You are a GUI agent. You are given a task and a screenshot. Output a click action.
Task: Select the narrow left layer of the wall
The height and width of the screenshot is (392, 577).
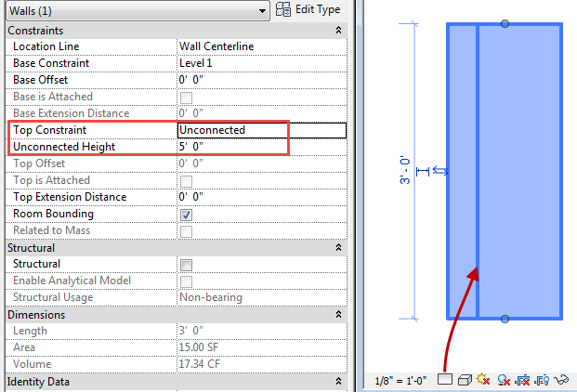[x=462, y=171]
